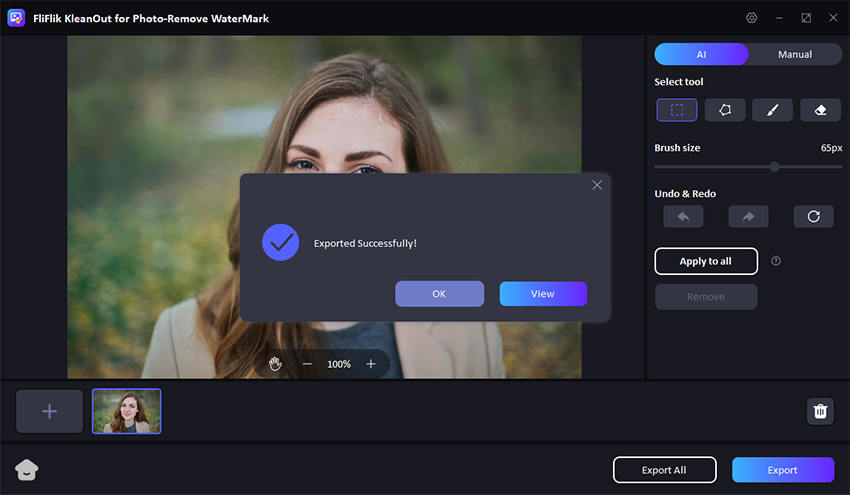Select the eraser tool

(x=820, y=110)
